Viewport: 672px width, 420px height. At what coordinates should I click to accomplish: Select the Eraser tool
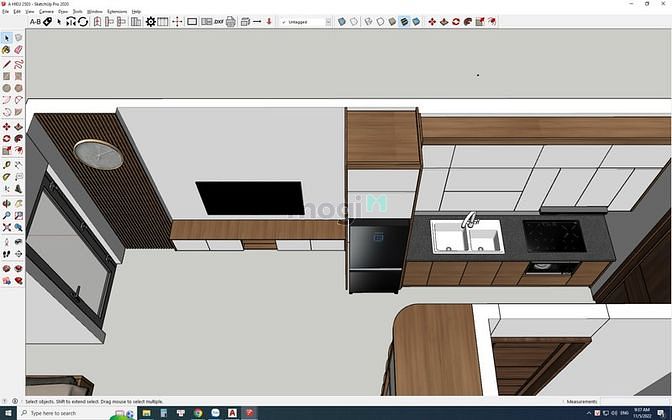pos(18,50)
